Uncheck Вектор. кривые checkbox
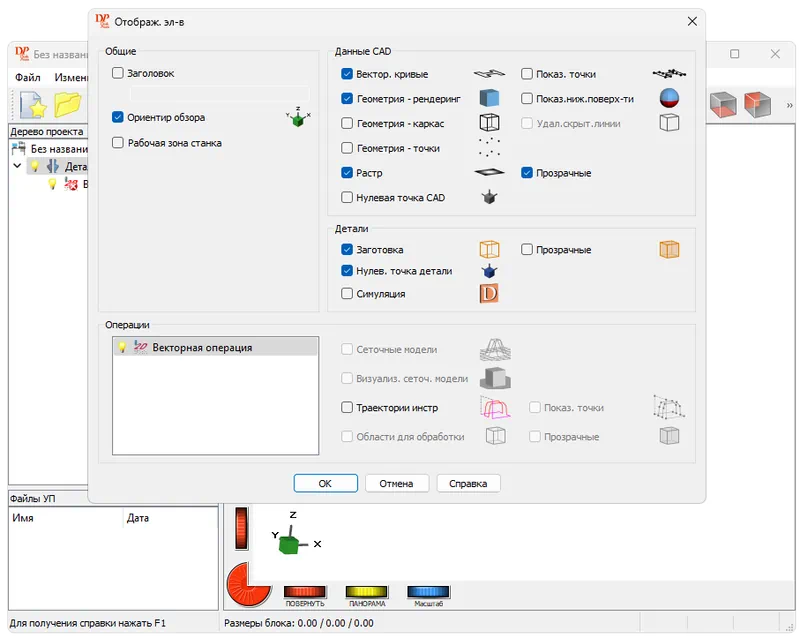 (x=347, y=74)
